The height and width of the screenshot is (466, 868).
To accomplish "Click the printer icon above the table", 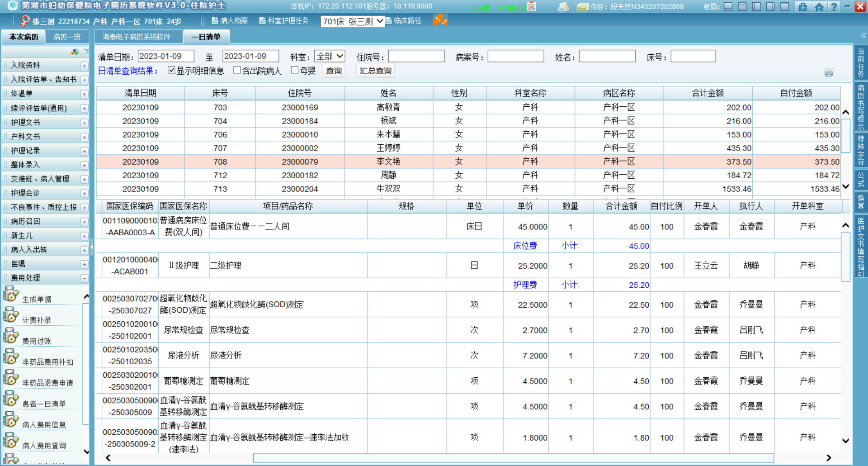I will (x=829, y=73).
